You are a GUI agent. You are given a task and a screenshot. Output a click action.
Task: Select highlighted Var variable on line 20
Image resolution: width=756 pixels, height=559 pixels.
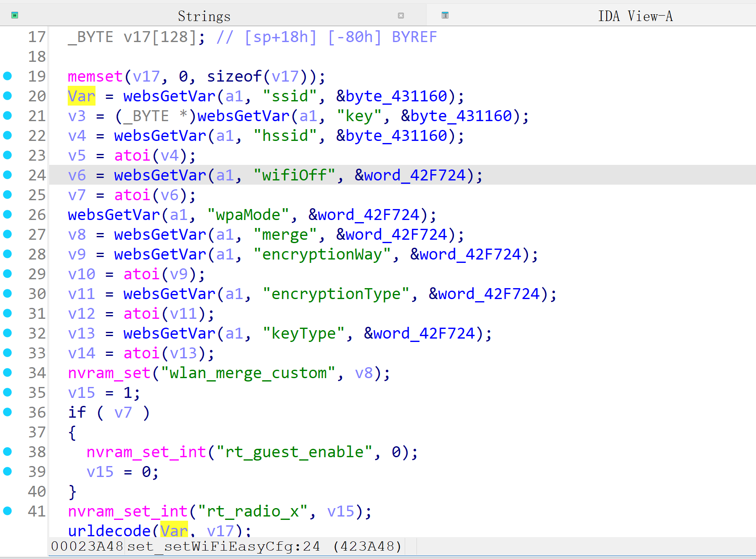coord(82,96)
